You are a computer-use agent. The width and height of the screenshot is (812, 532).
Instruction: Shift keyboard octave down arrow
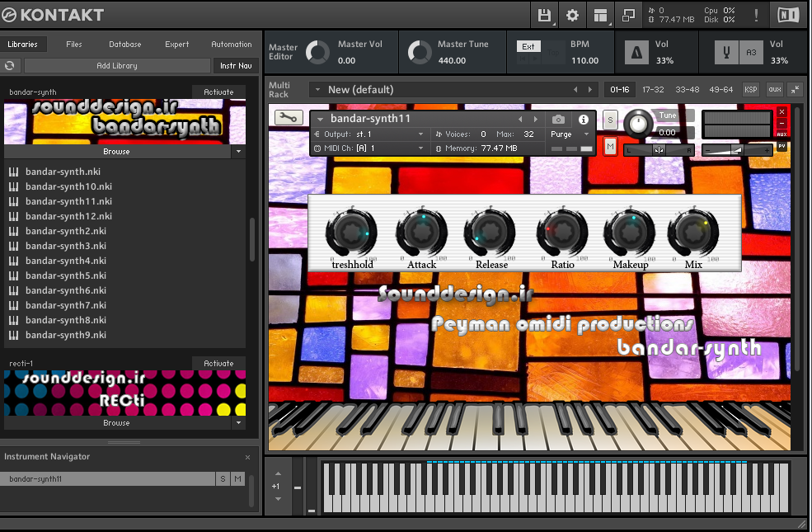tap(278, 499)
